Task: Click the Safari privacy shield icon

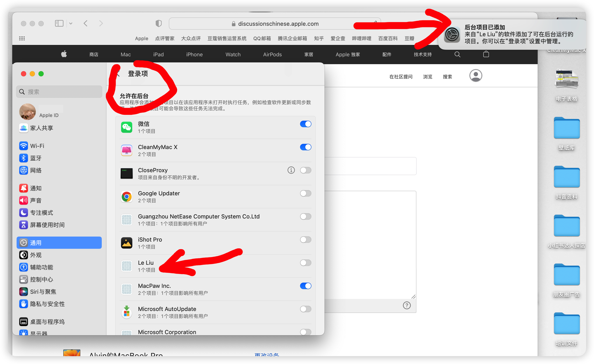Action: coord(158,23)
